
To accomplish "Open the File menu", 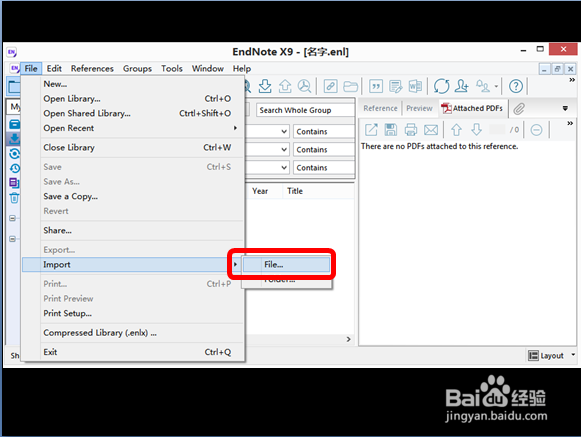I will tap(31, 69).
